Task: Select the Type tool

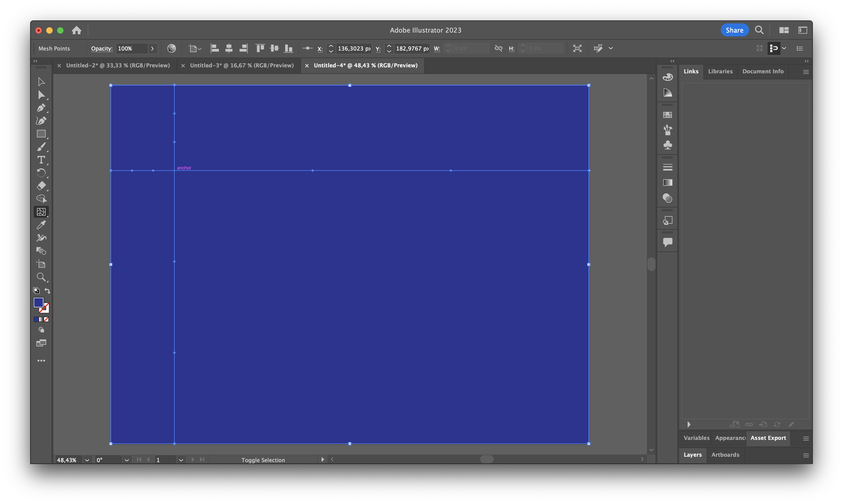Action: click(x=41, y=160)
